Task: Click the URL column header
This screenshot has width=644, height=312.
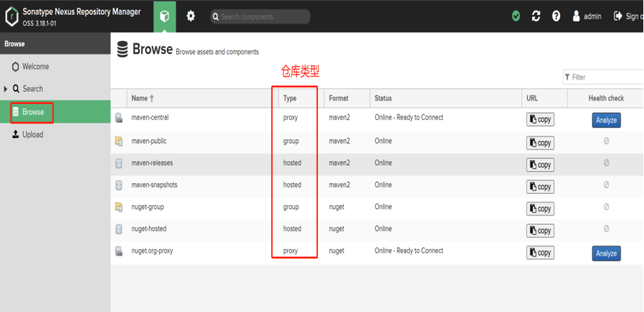Action: (544, 98)
